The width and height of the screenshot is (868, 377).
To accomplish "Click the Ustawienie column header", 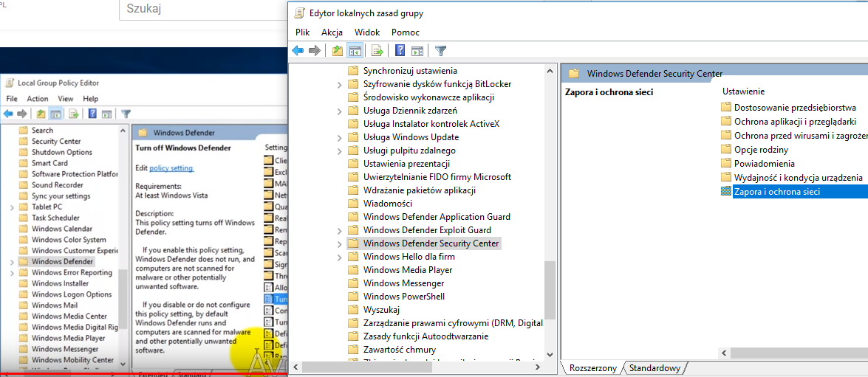I will pos(743,91).
